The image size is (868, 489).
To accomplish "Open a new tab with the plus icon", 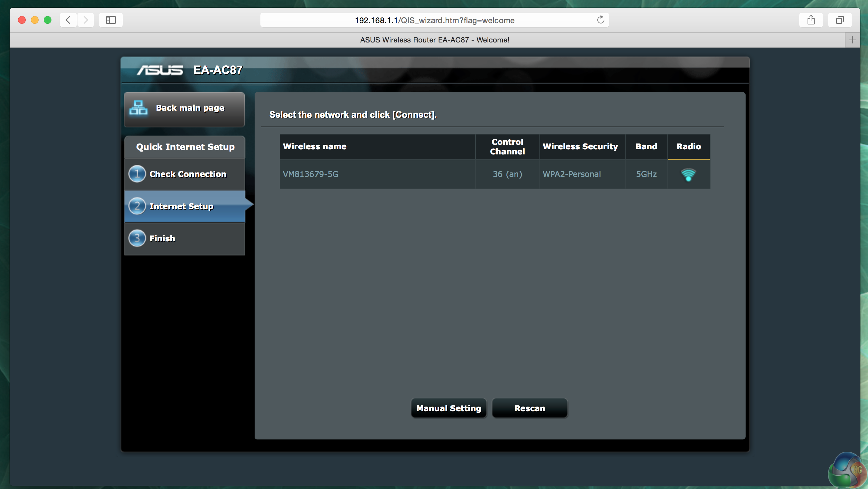I will click(852, 40).
